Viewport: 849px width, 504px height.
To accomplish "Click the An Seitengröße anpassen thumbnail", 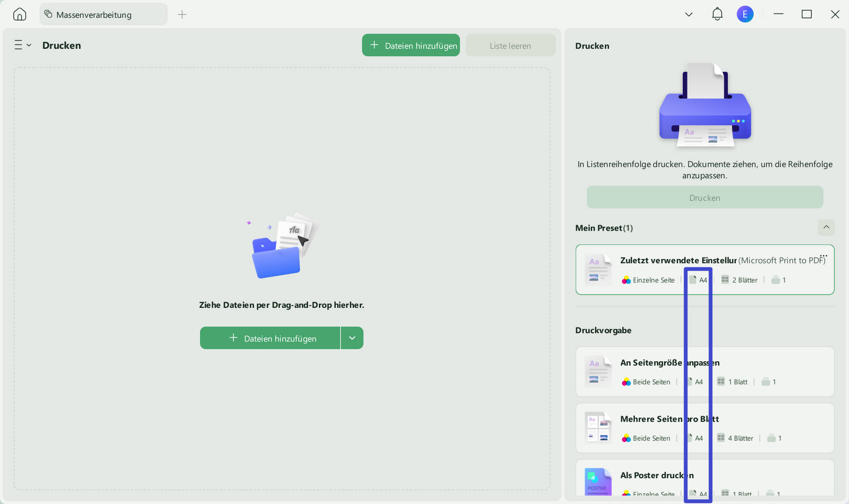I will tap(598, 372).
